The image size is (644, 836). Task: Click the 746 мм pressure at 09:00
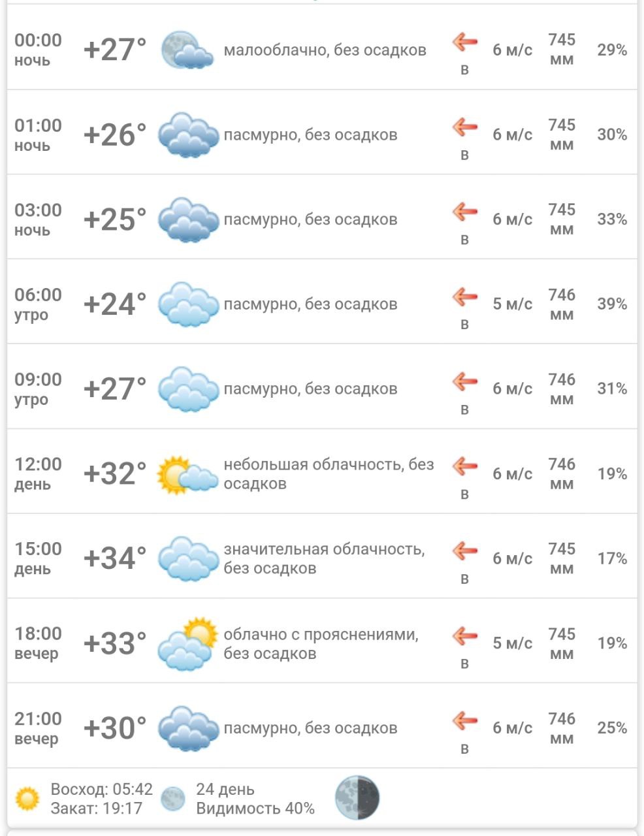pyautogui.click(x=562, y=389)
